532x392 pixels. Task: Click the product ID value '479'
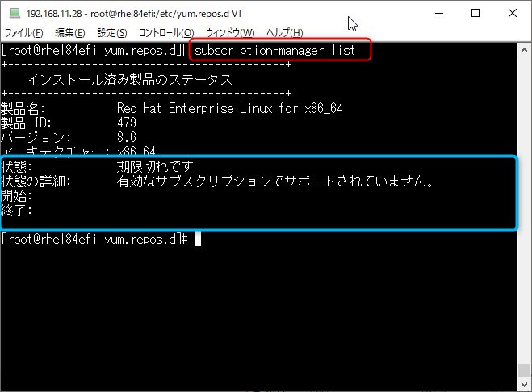[x=127, y=123]
